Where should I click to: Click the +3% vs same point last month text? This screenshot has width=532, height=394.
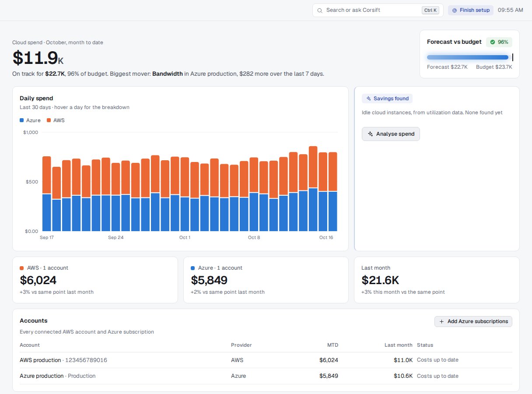pyautogui.click(x=56, y=292)
